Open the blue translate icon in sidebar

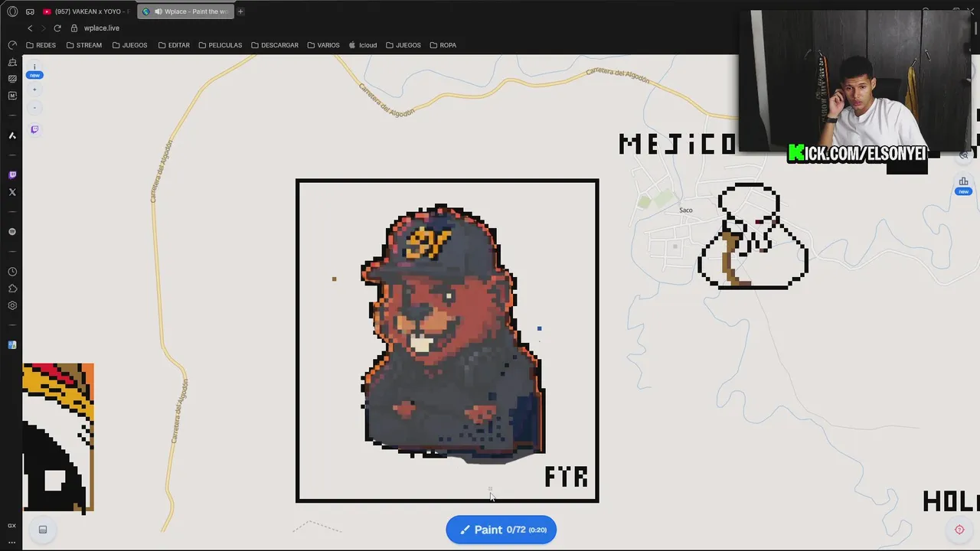[12, 345]
